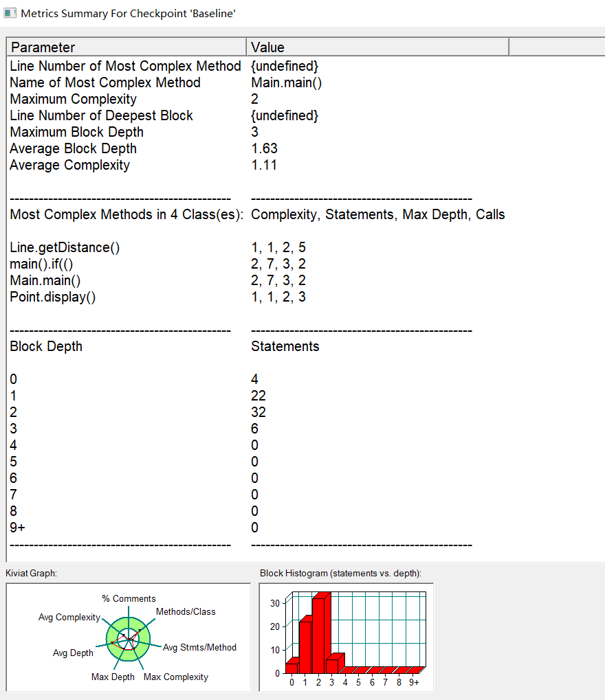Viewport: 605px width, 700px height.
Task: Select the Value column header
Action: [377, 47]
